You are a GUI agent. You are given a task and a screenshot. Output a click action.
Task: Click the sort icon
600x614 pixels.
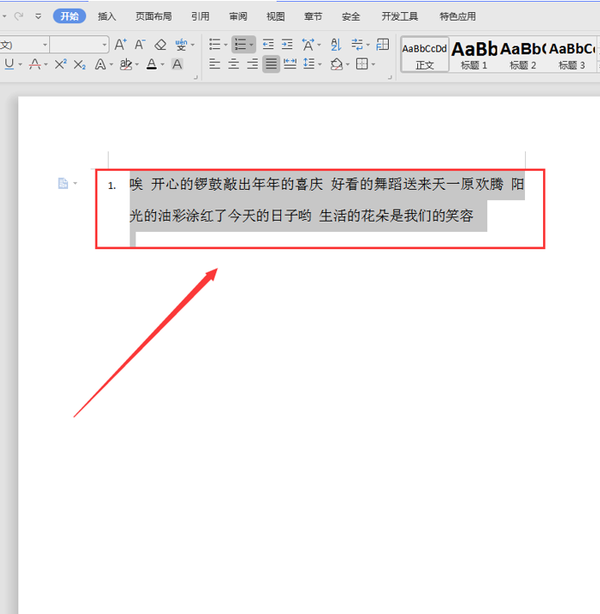click(x=335, y=45)
